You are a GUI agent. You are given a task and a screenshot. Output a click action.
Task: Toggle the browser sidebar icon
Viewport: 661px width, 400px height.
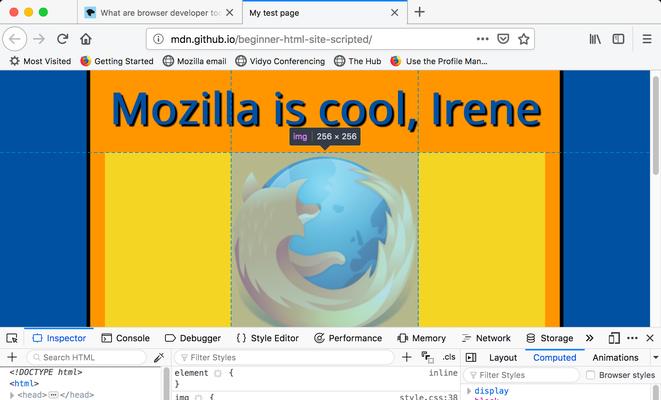click(618, 39)
